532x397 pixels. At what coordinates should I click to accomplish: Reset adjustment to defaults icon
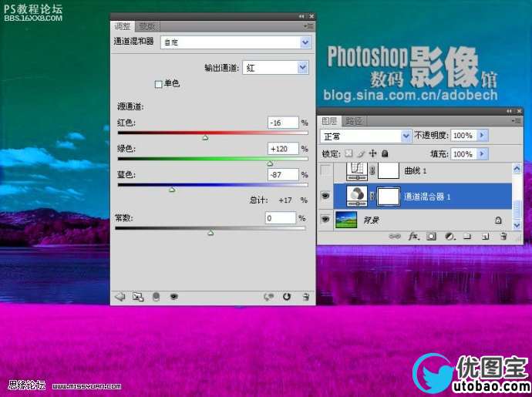pos(287,297)
